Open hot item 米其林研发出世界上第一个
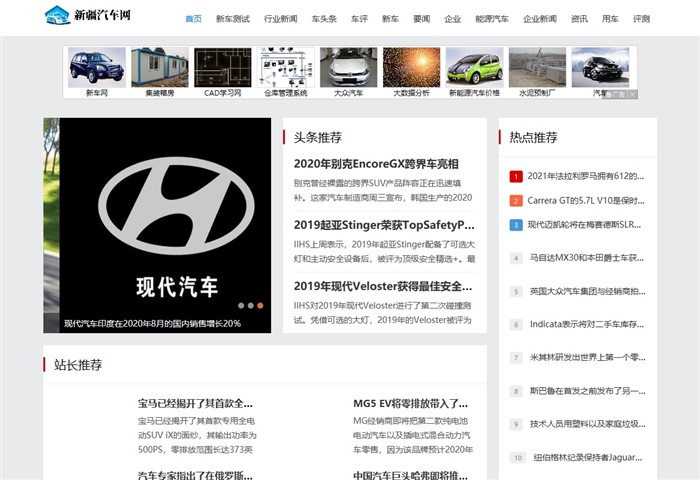The width and height of the screenshot is (700, 480). click(x=588, y=357)
